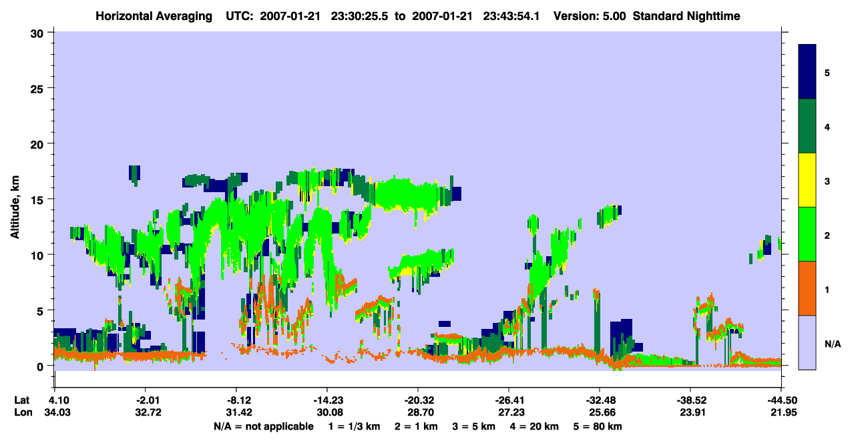This screenshot has height=445, width=868.
Task: Click the dark green colorbar segment labeled 4
Action: [807, 126]
